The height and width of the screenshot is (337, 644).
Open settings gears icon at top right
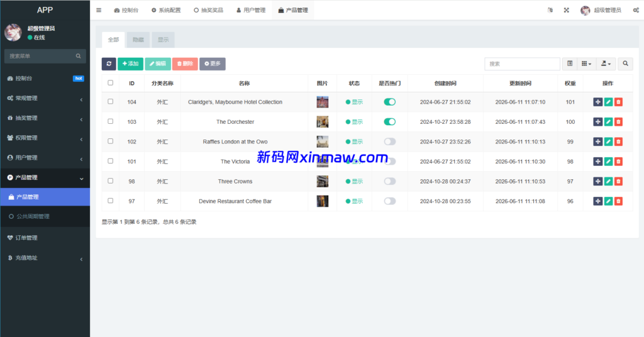click(x=636, y=10)
